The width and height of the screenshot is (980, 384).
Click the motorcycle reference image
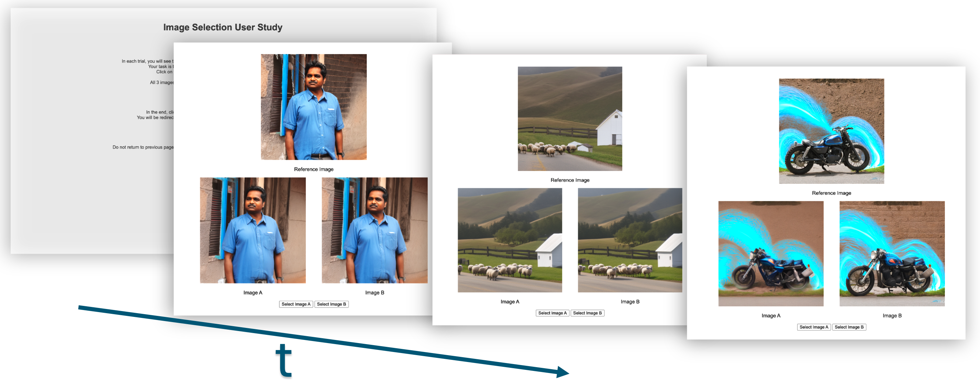point(831,131)
